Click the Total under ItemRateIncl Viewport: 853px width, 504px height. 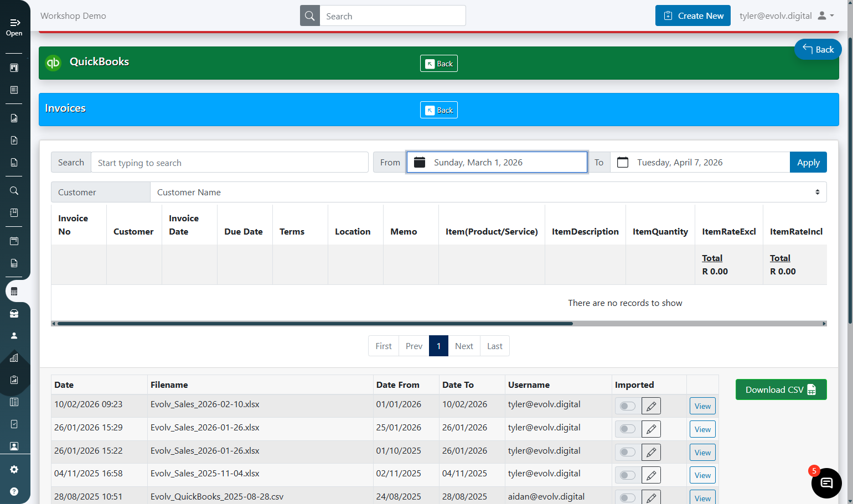780,258
